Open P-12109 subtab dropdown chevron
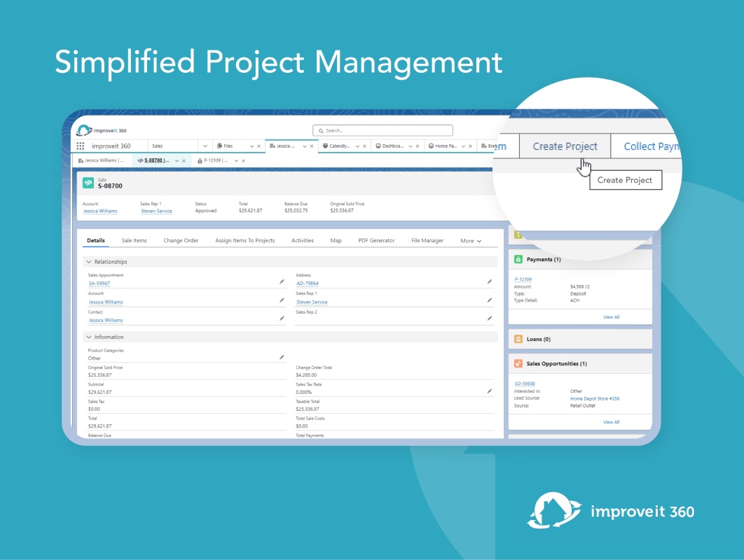 (x=236, y=161)
